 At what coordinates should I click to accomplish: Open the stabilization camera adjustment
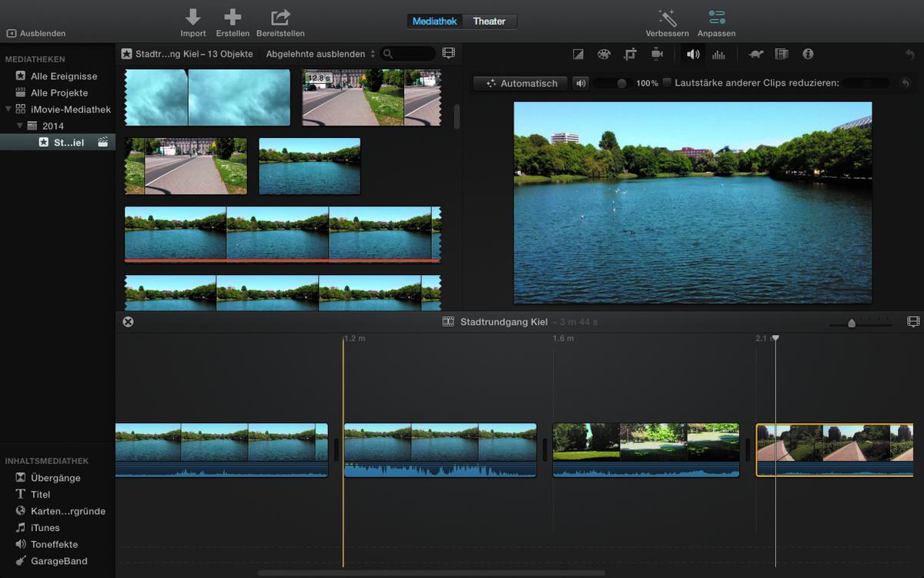click(657, 54)
